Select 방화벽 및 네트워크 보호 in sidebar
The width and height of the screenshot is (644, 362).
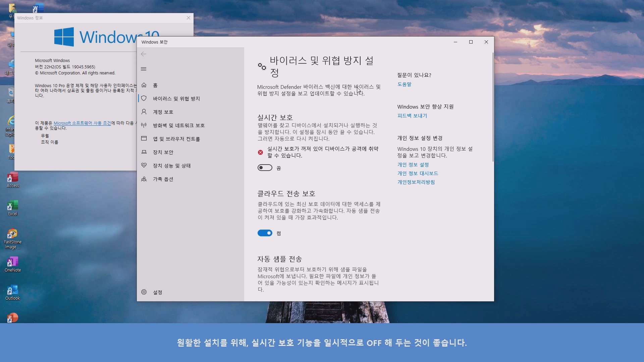191,125
